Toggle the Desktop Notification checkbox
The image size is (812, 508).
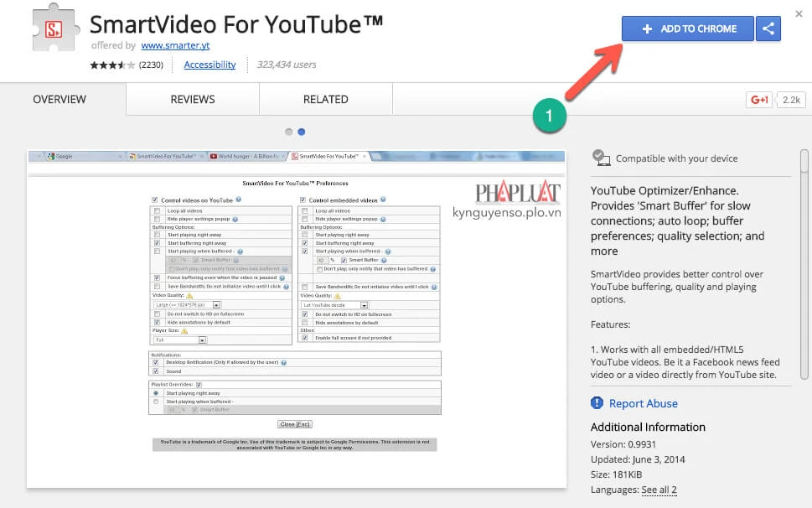click(155, 362)
